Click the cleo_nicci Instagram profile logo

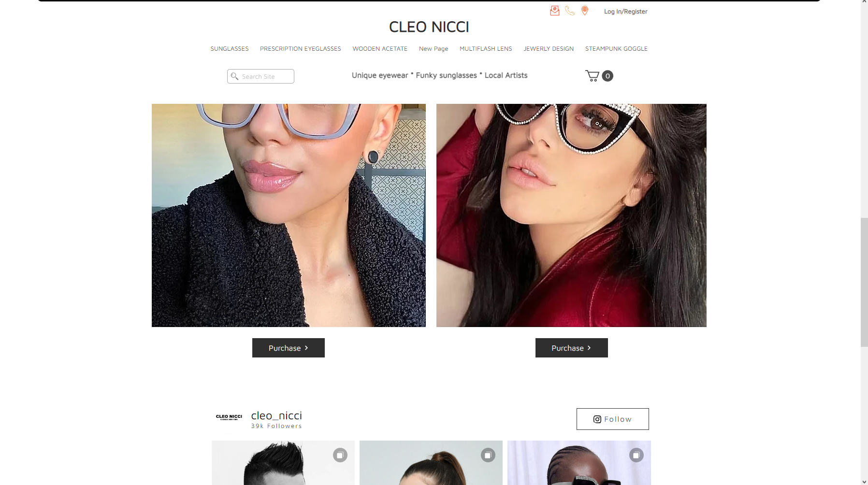click(229, 417)
